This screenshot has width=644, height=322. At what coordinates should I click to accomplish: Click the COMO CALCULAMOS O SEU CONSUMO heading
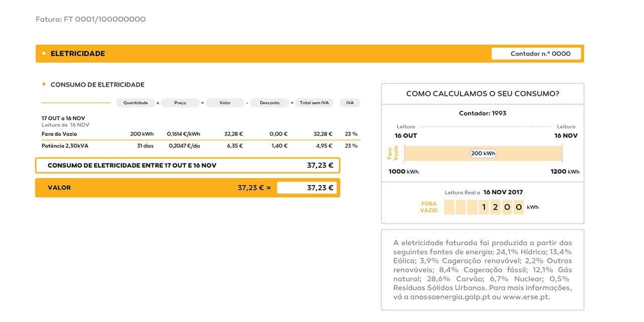(x=482, y=94)
